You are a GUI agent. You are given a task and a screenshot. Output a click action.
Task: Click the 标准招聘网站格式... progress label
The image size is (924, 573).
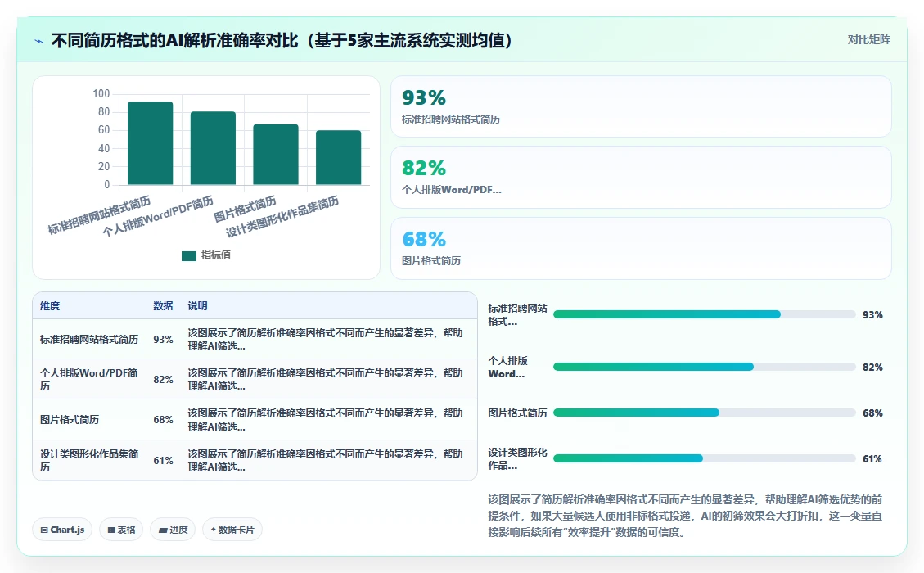(x=517, y=314)
